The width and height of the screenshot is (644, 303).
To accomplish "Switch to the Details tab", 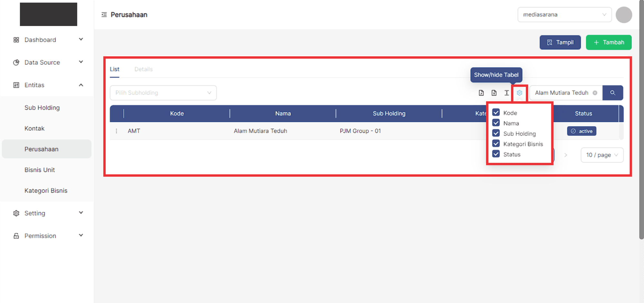I will (143, 69).
